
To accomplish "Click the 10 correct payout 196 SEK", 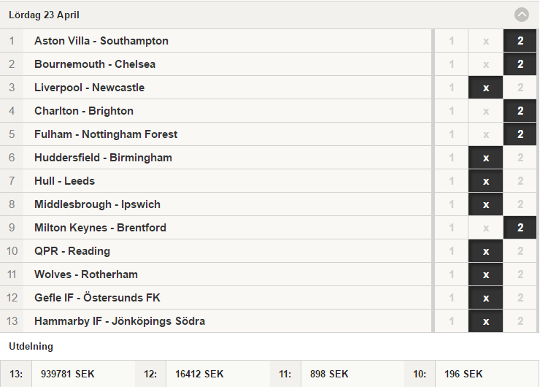I will coord(463,374).
